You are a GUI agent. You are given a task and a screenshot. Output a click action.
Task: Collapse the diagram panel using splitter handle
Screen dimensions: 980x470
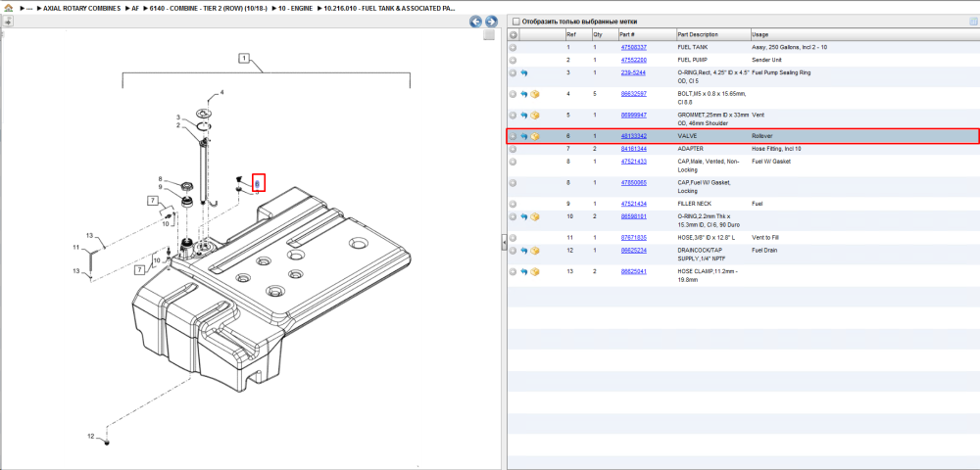(x=504, y=242)
